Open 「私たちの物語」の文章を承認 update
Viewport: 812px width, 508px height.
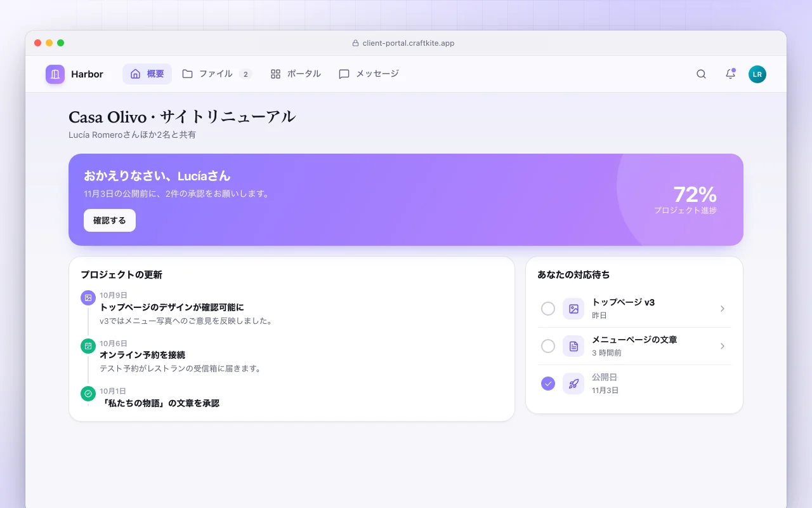[159, 403]
